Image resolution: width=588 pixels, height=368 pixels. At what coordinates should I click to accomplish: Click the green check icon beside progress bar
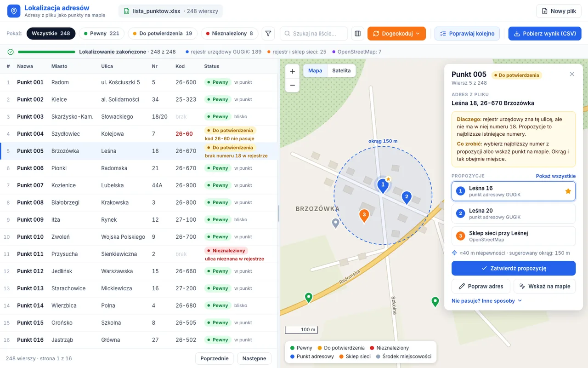[11, 52]
